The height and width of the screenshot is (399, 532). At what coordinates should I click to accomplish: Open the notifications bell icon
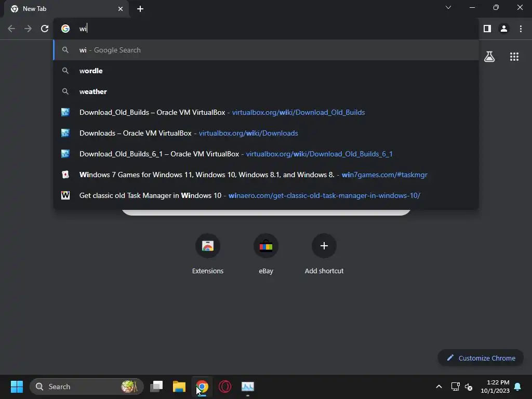[x=518, y=387]
